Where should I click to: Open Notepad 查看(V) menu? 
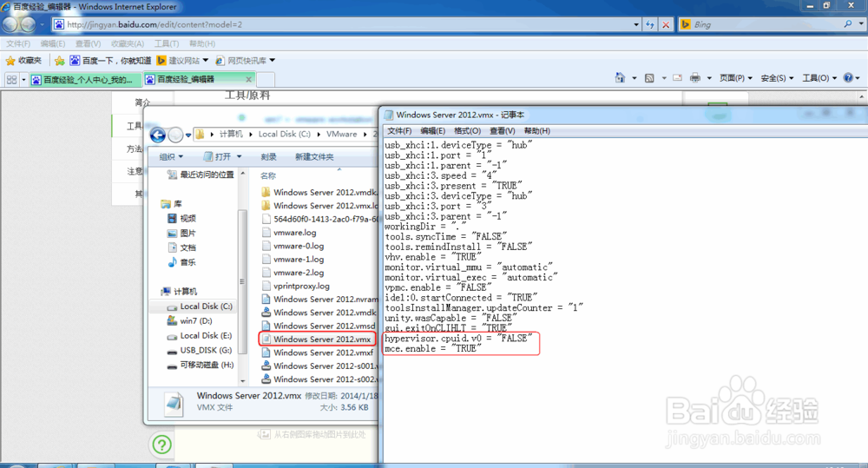coord(502,131)
